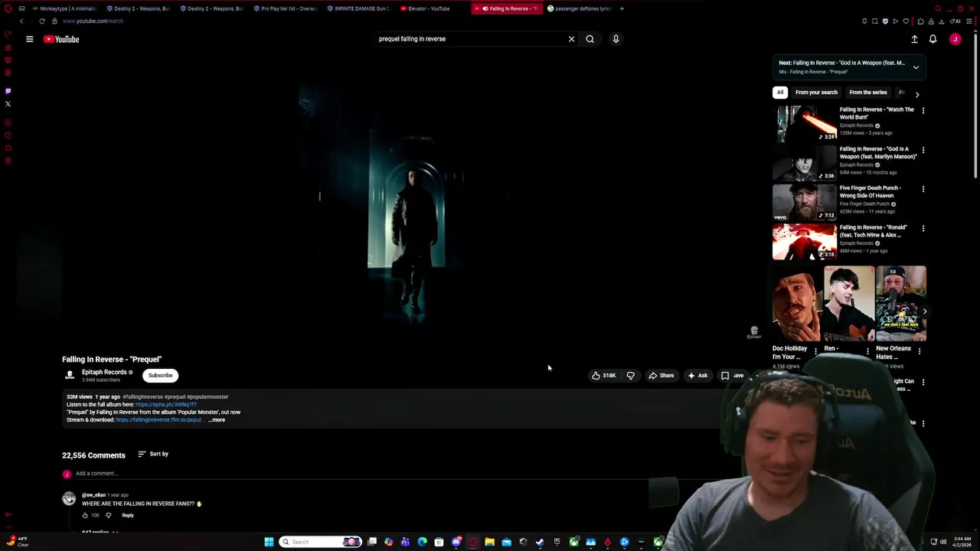Expand the Next up mix panel chevron

tap(916, 67)
